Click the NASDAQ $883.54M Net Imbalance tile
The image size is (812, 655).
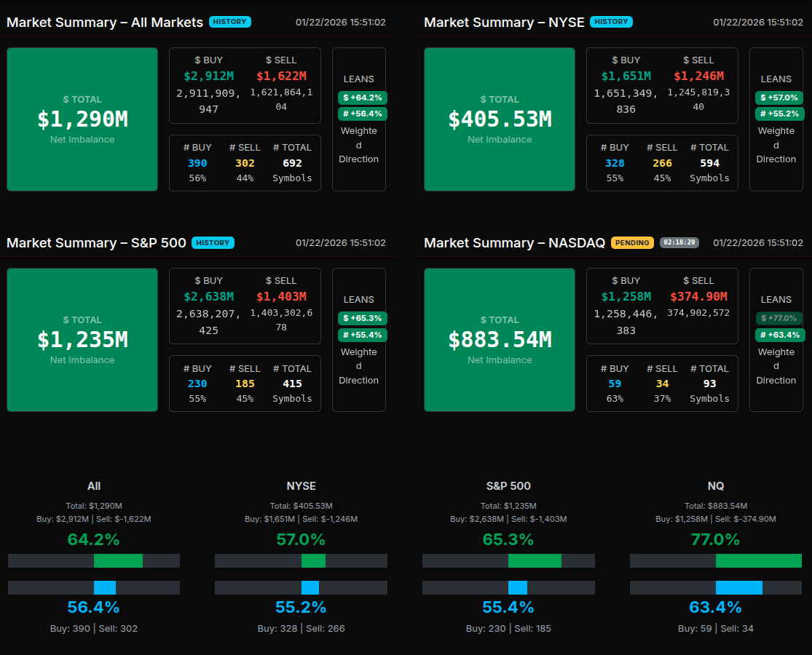[500, 340]
